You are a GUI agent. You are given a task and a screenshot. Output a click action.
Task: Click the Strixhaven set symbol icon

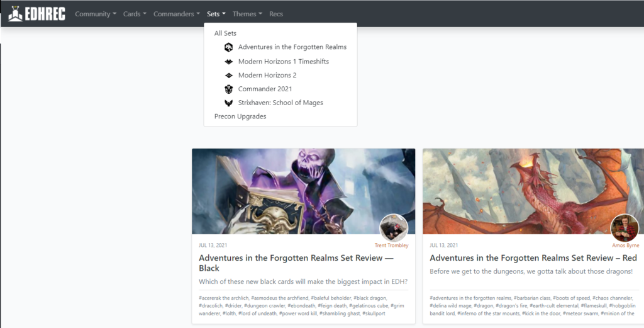click(x=228, y=103)
